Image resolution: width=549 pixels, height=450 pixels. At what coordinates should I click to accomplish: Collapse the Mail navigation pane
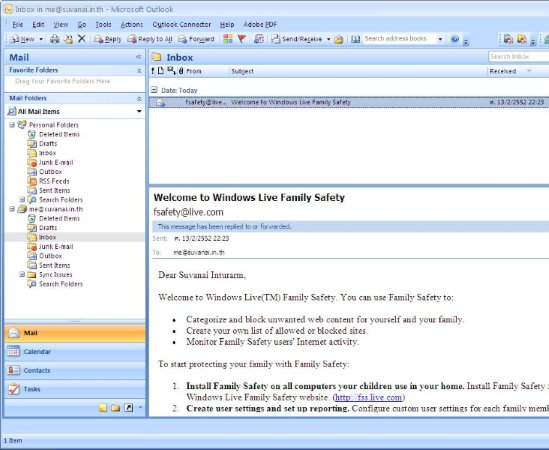(139, 57)
